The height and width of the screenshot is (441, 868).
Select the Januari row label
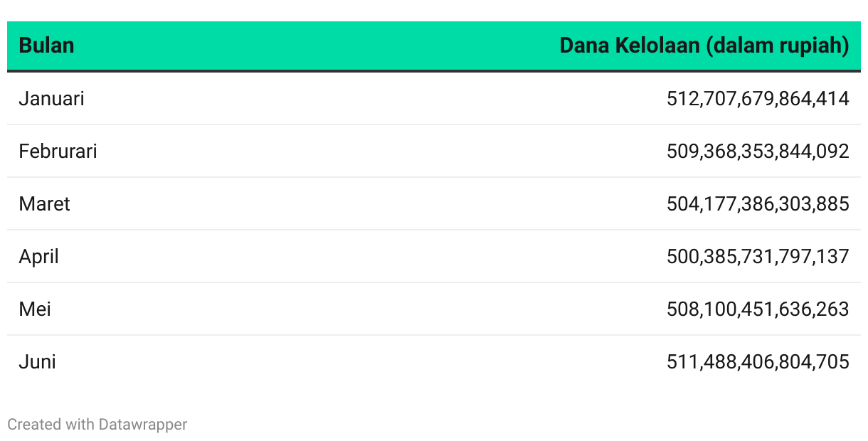(x=51, y=98)
